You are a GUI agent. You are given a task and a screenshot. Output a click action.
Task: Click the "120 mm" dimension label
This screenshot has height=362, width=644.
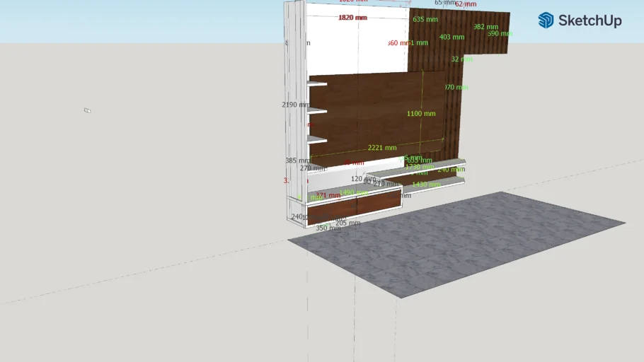coord(362,179)
